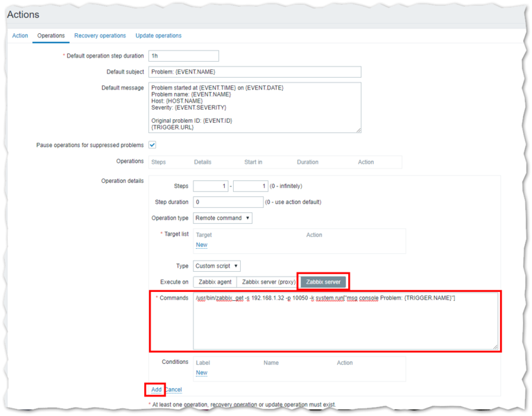Click the Step duration input field
Screen dimensions: 532x416
(x=228, y=202)
